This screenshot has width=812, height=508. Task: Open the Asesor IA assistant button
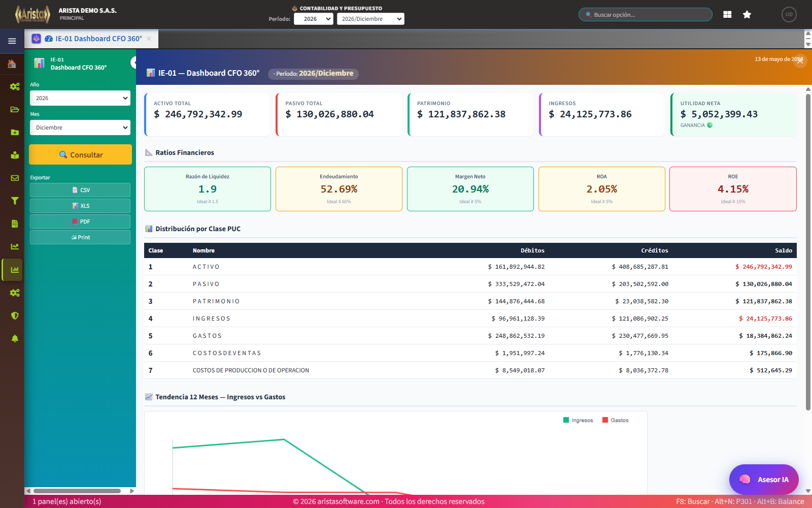click(x=764, y=479)
